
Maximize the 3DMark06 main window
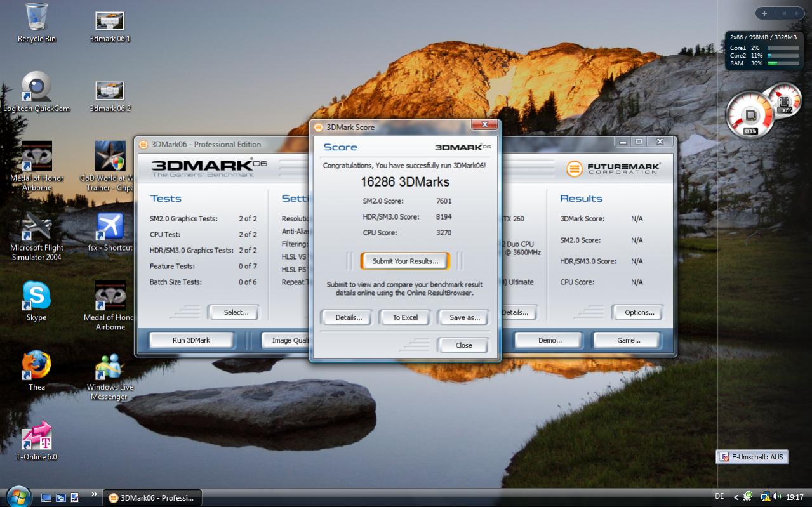(639, 142)
